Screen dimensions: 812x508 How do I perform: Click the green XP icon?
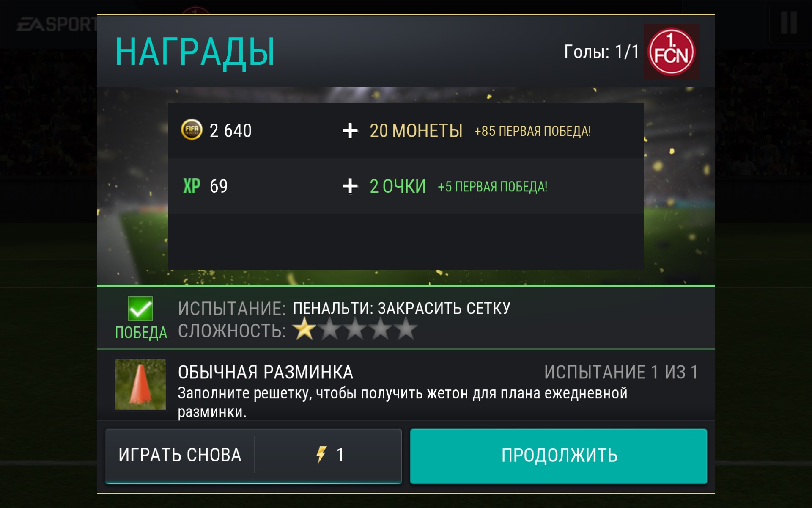point(192,186)
